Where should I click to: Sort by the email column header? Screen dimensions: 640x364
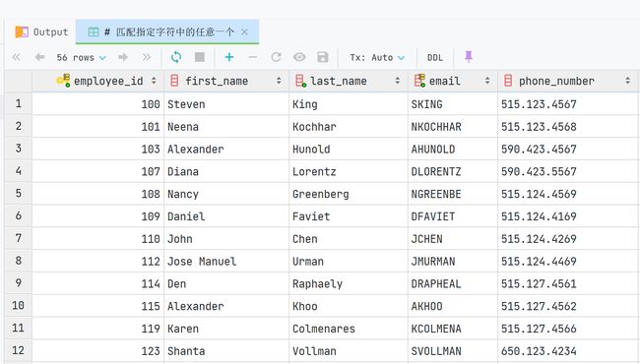pyautogui.click(x=453, y=81)
